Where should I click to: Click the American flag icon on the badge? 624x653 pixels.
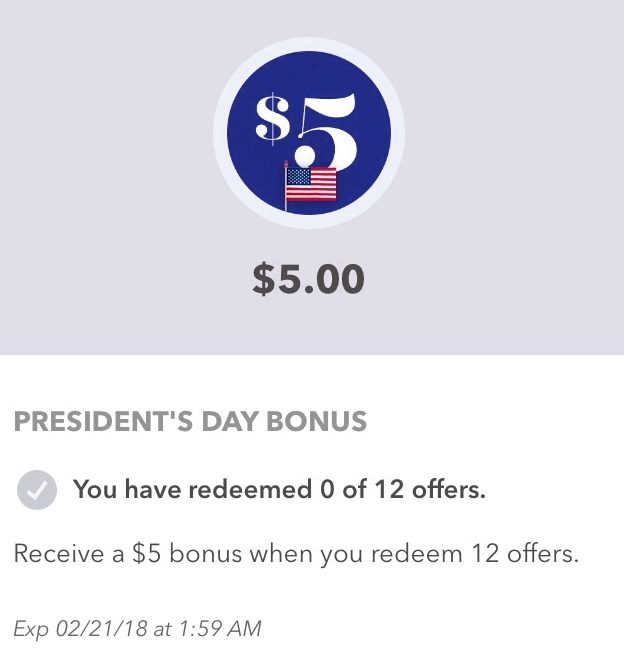coord(310,184)
